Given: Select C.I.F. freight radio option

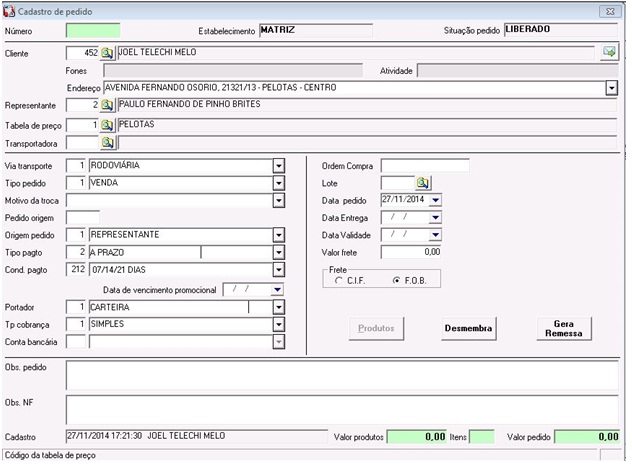Looking at the screenshot, I should click(339, 281).
